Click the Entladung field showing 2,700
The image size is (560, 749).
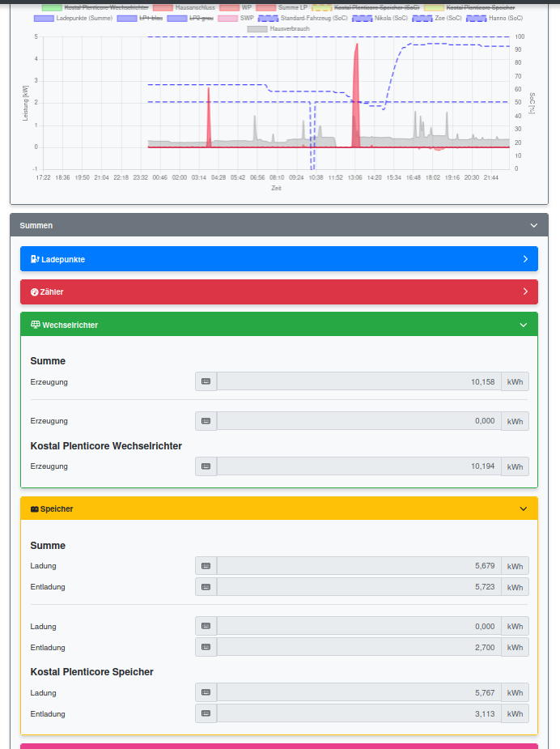click(359, 647)
